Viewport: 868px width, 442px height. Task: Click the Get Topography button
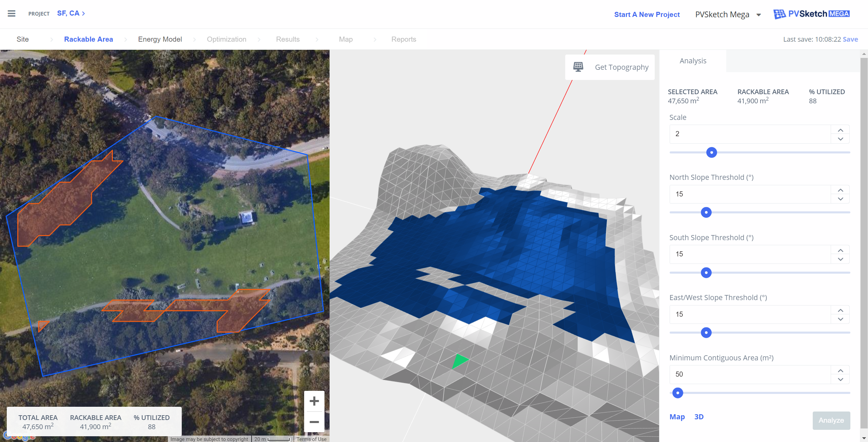610,67
